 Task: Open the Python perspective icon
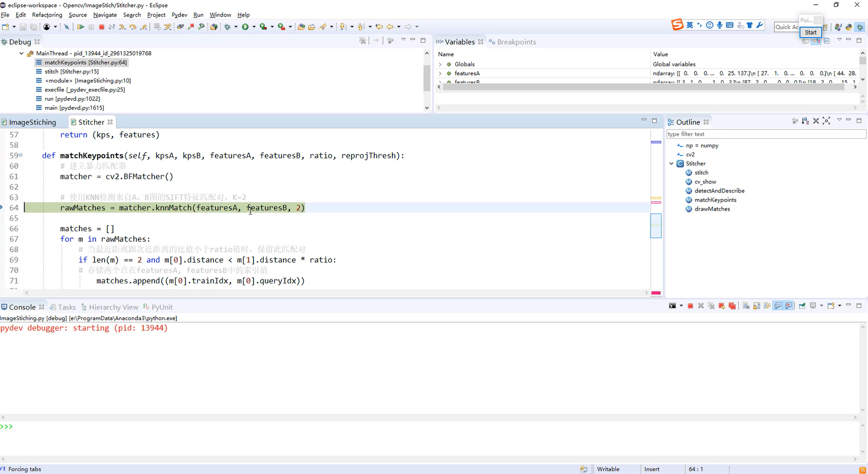tap(848, 27)
